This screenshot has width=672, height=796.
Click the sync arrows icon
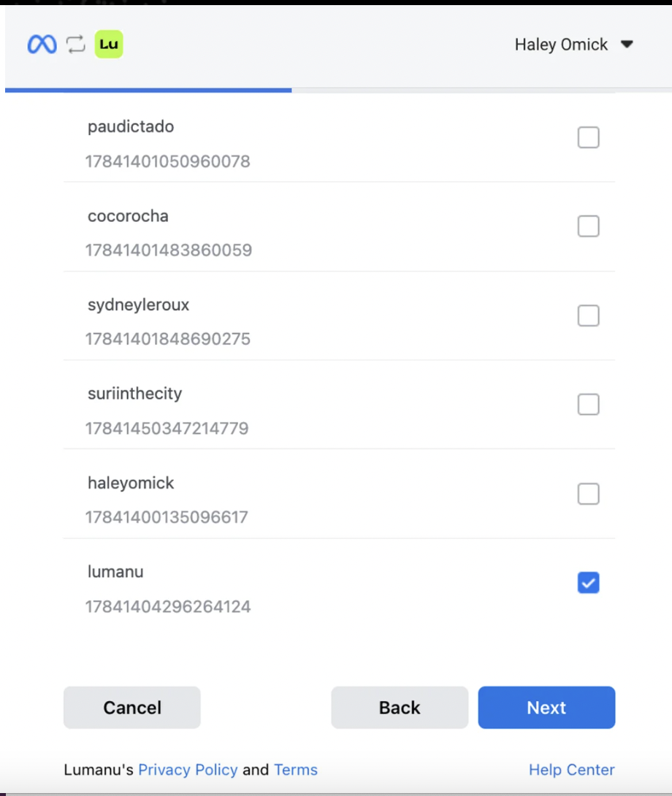click(x=76, y=45)
